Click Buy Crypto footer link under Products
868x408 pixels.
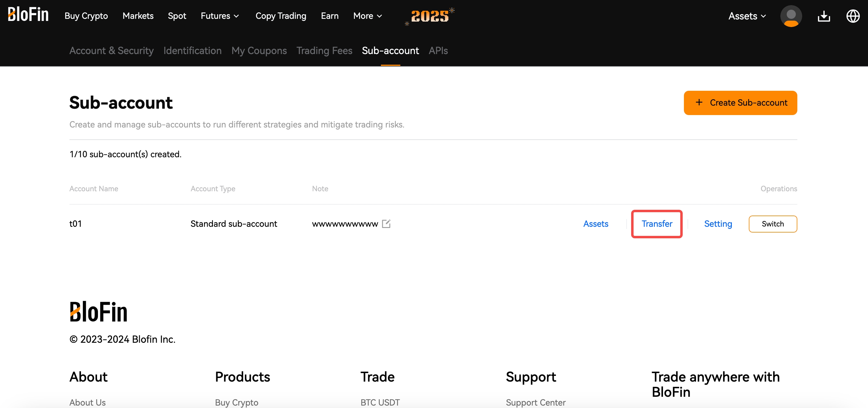(237, 402)
